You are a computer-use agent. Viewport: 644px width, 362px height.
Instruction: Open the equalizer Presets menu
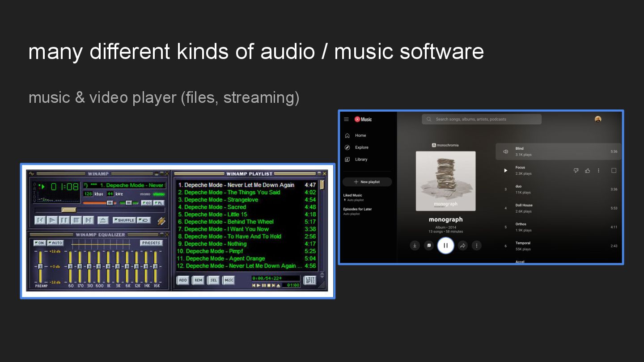[151, 243]
